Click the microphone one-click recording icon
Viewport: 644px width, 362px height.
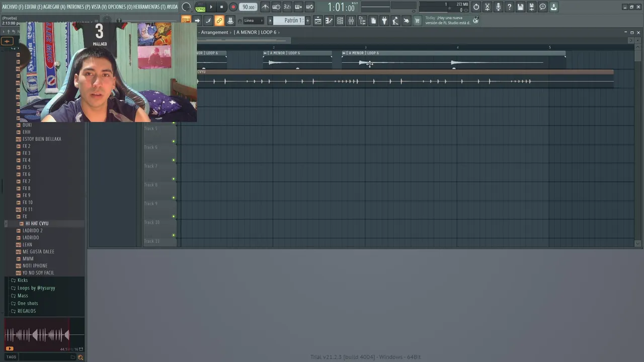498,7
